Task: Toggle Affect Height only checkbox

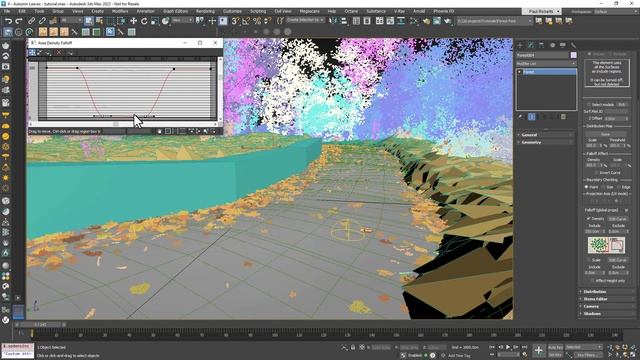Action: coord(592,280)
